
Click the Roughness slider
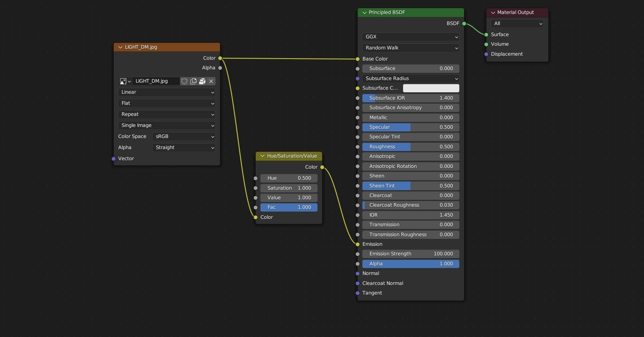click(x=410, y=147)
